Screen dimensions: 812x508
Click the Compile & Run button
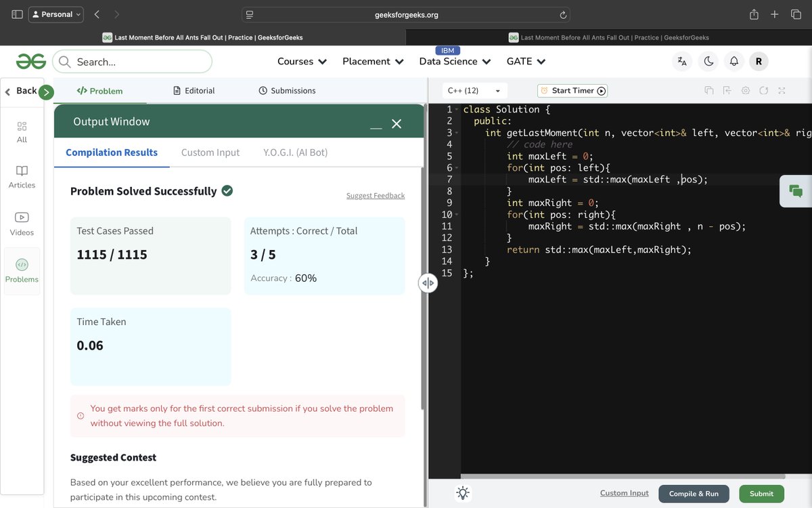coord(694,494)
